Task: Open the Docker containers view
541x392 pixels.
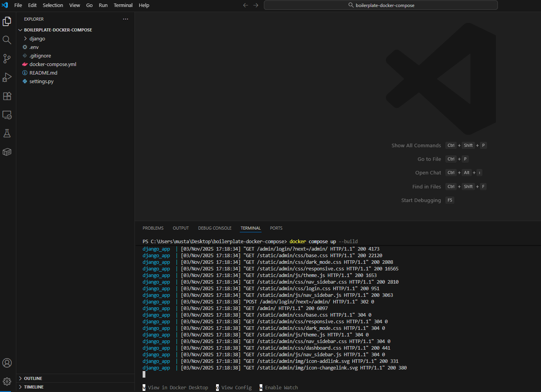Action: pyautogui.click(x=7, y=152)
